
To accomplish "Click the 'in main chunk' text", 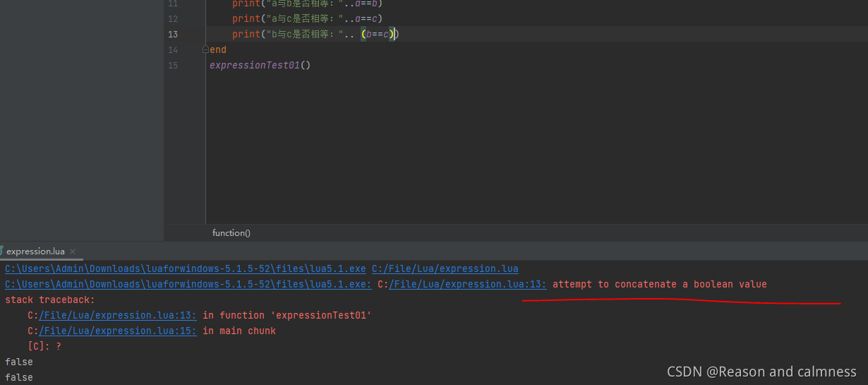I will point(239,331).
